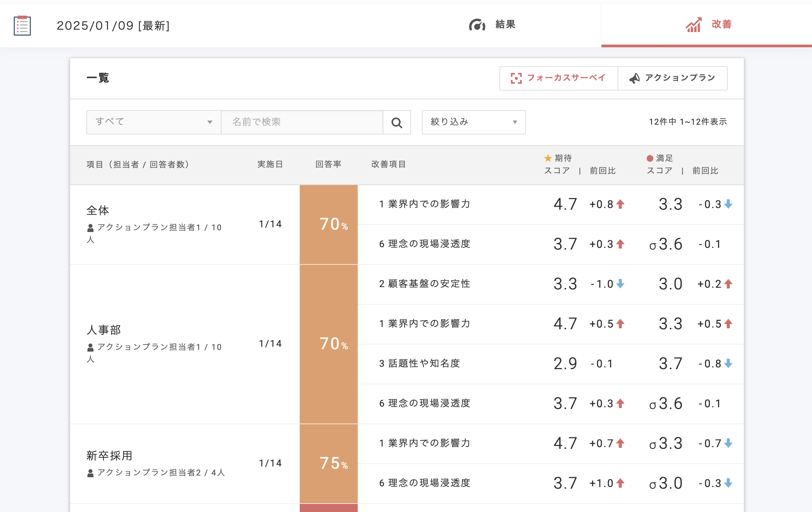Click the gauge icon beside 結果

click(477, 25)
